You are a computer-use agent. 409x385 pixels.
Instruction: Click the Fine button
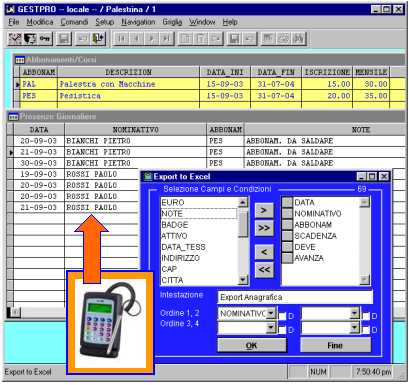click(x=336, y=346)
